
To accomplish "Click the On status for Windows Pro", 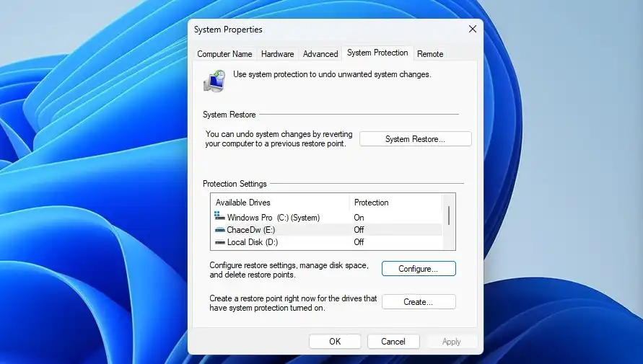I will click(359, 218).
